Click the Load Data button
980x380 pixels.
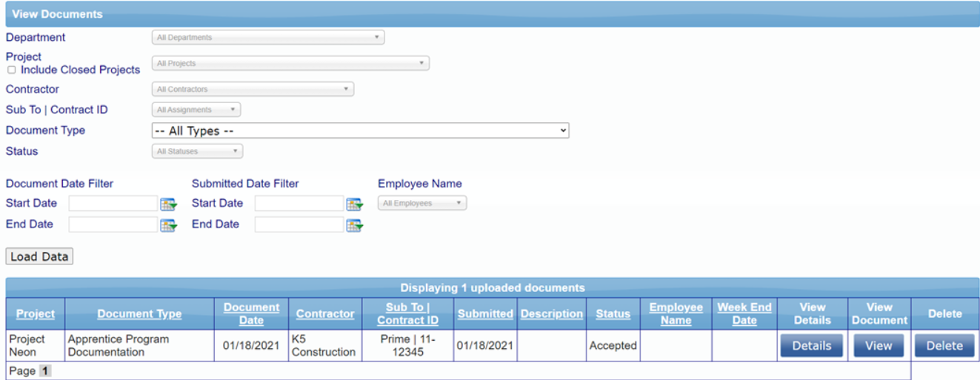click(x=39, y=257)
